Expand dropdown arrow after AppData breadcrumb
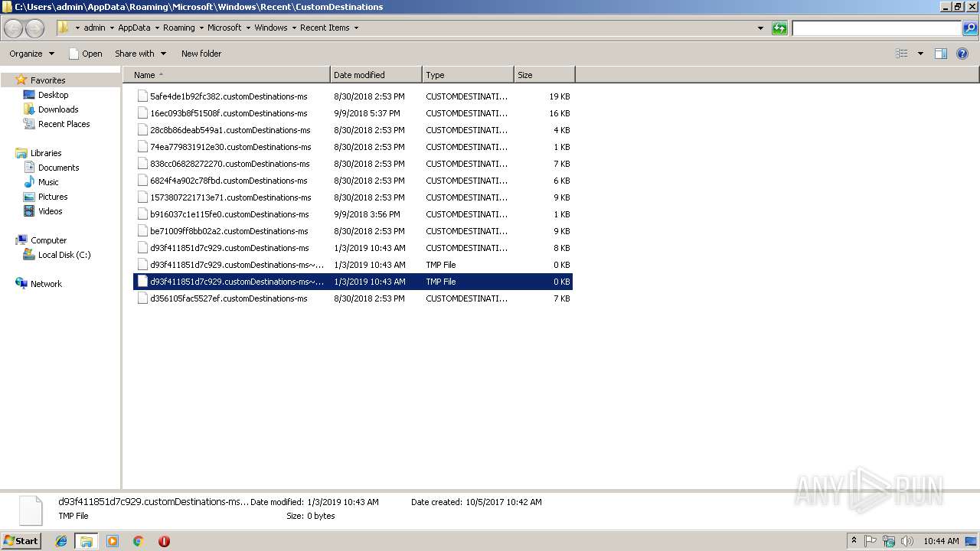 (156, 28)
